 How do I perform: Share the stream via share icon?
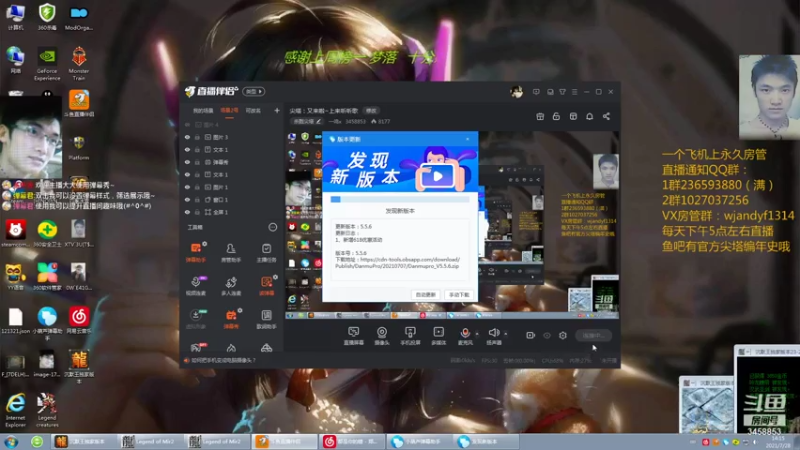point(606,116)
